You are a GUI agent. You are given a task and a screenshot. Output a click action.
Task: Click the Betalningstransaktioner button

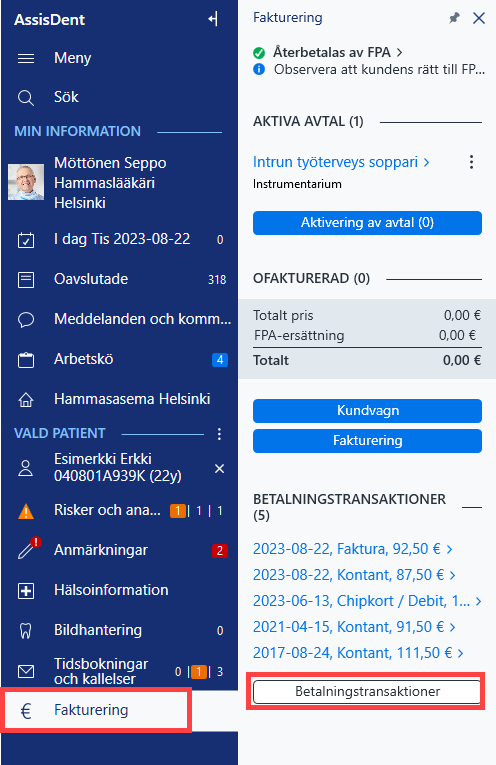(367, 691)
